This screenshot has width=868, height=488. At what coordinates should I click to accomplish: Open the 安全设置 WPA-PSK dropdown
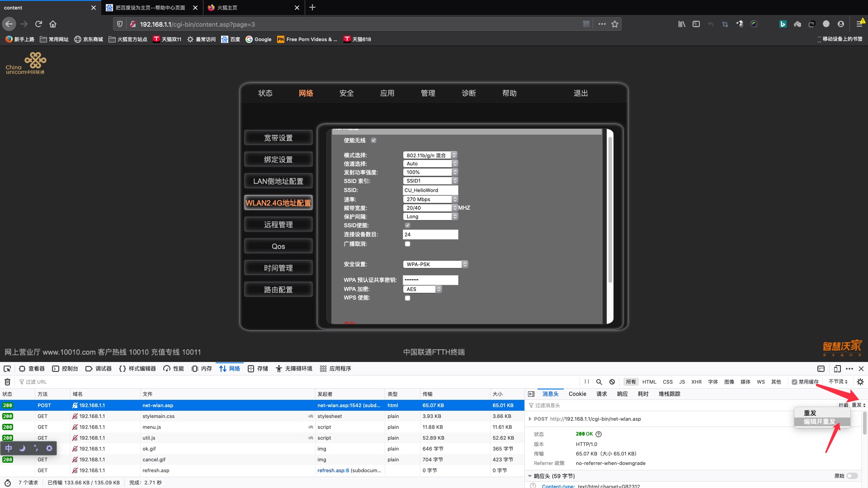point(435,264)
